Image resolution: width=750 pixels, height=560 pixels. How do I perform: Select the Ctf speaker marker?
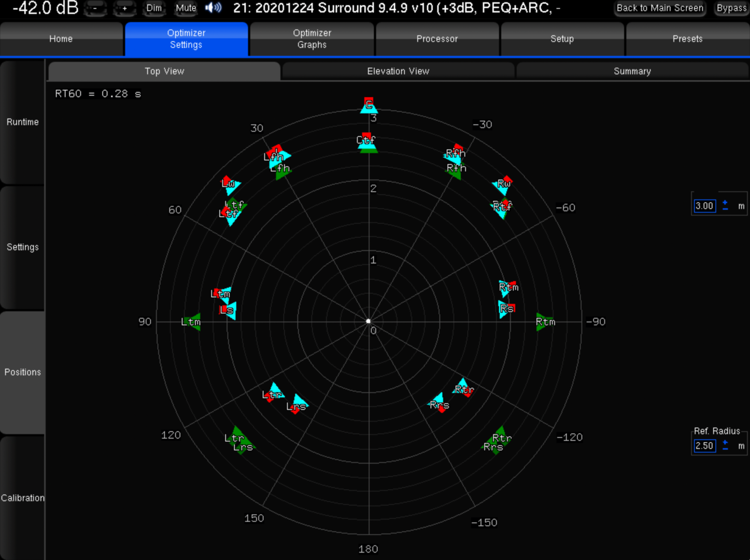pyautogui.click(x=367, y=141)
